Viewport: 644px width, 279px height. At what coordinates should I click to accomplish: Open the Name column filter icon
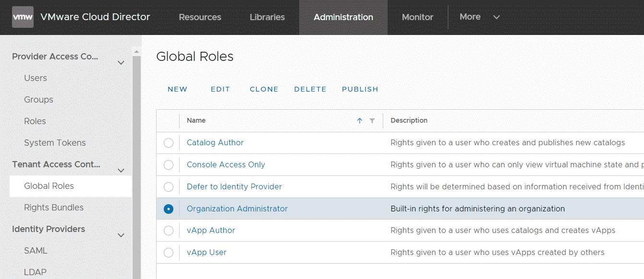click(372, 121)
